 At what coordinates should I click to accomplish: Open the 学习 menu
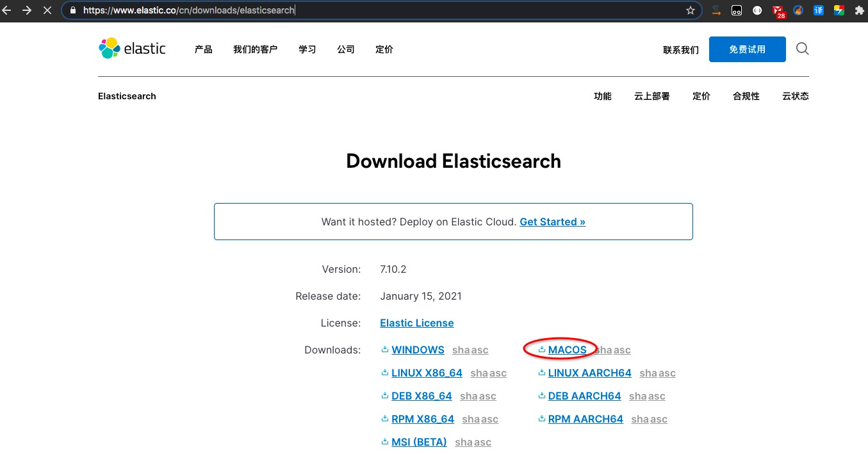tap(307, 49)
